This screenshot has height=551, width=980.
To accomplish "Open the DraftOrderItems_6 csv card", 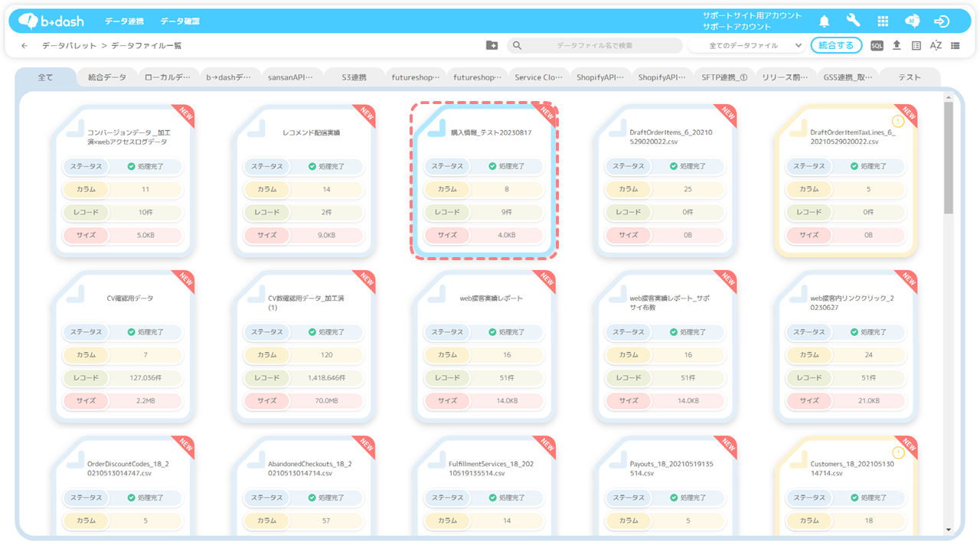I will point(665,180).
